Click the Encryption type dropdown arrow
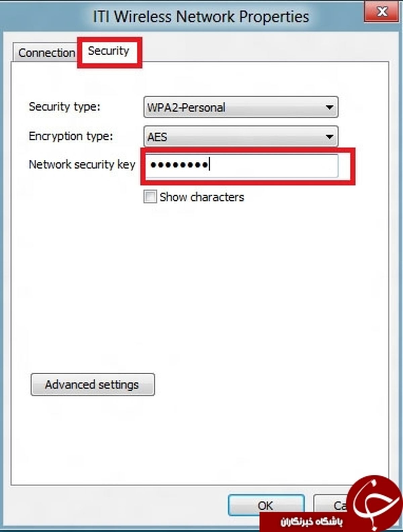403x532 pixels. (329, 137)
